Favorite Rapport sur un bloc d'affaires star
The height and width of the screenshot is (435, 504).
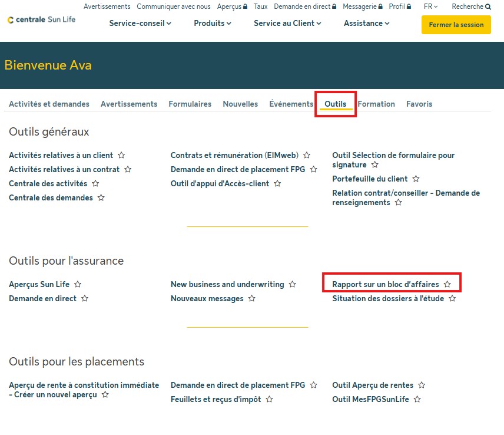447,284
